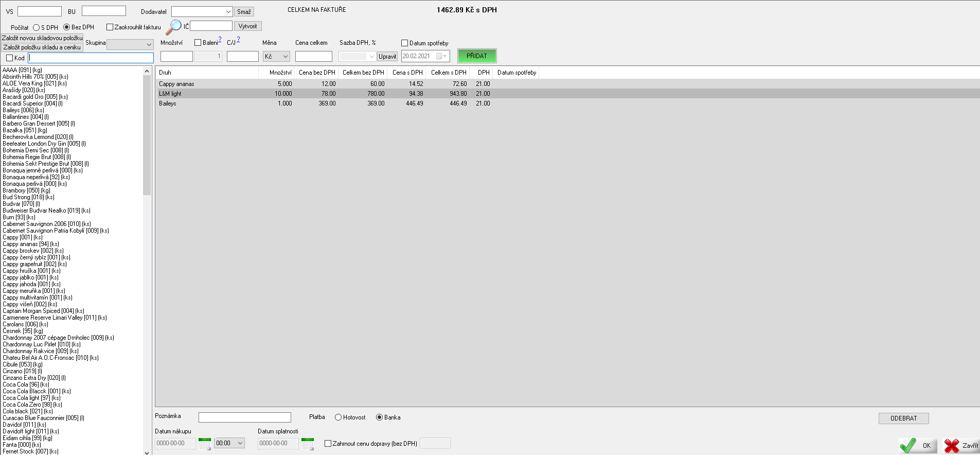The width and height of the screenshot is (980, 455).
Task: Open the Skupina combo box
Action: (x=149, y=45)
